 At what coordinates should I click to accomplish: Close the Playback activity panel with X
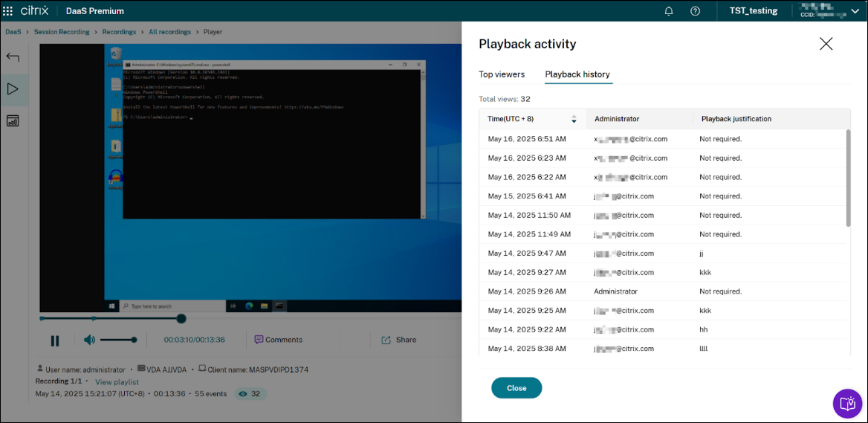pos(826,45)
